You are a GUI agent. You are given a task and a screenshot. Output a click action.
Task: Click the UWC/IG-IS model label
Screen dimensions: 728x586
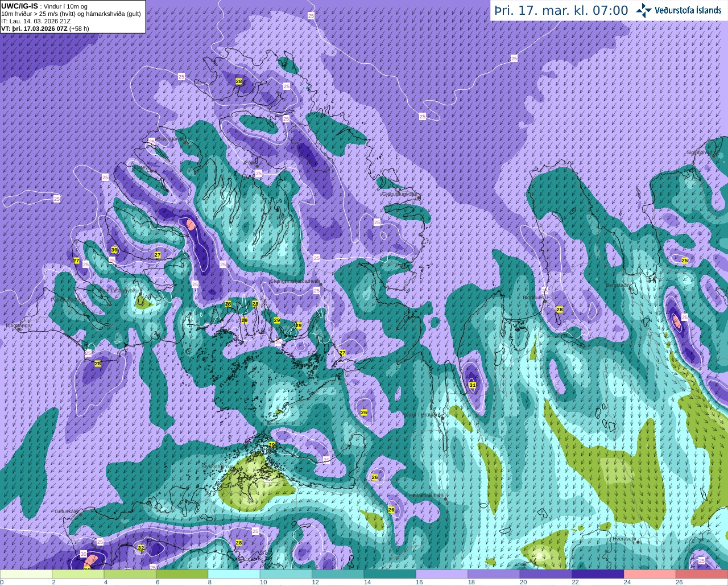[x=20, y=6]
